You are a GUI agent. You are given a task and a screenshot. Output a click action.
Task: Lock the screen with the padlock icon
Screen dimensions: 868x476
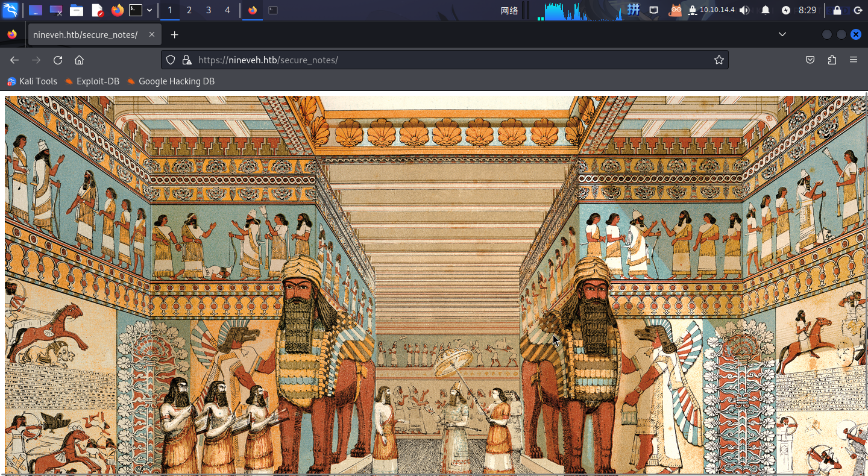(x=837, y=10)
